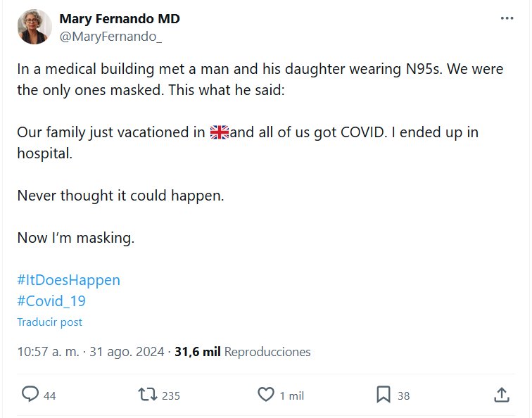532x418 pixels.
Task: Click the share upload icon
Action: 502,395
